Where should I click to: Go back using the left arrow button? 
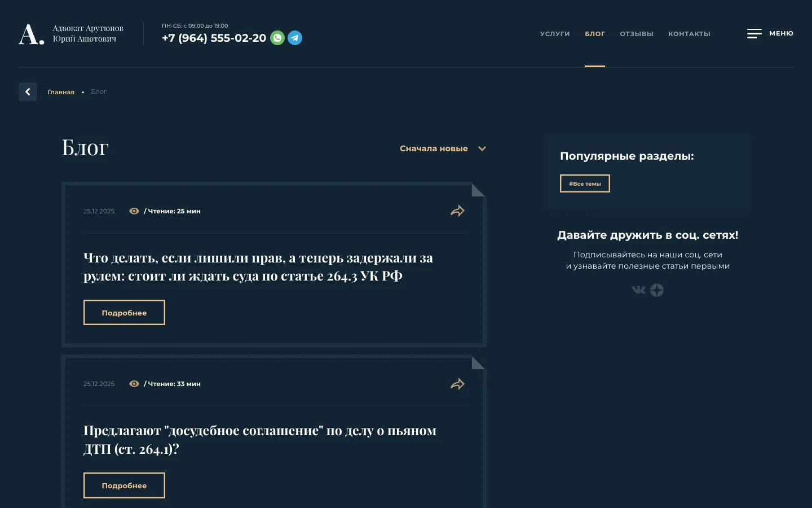(x=28, y=92)
